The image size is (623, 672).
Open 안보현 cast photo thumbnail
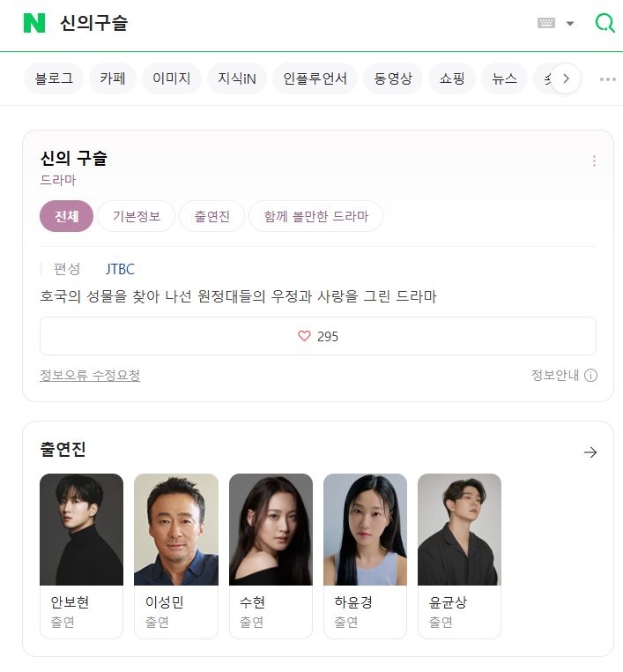[x=81, y=529]
